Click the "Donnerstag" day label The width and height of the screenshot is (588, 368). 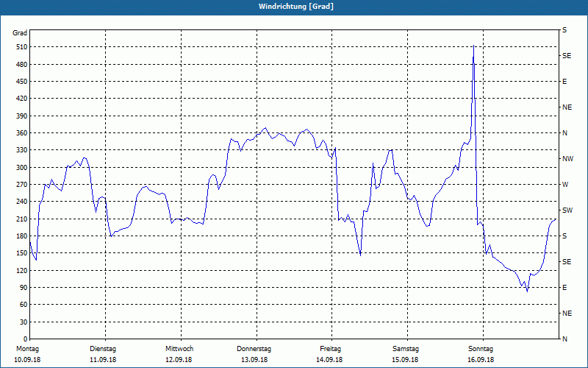tap(254, 349)
